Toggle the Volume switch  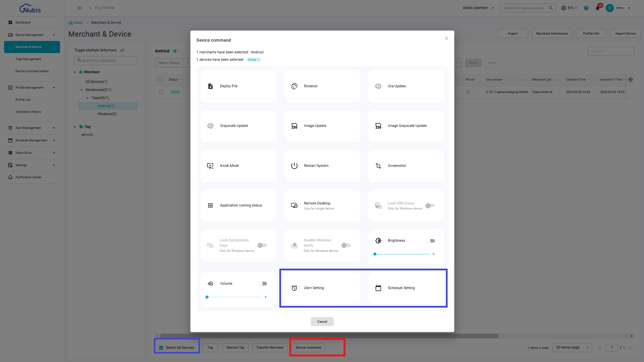point(262,284)
